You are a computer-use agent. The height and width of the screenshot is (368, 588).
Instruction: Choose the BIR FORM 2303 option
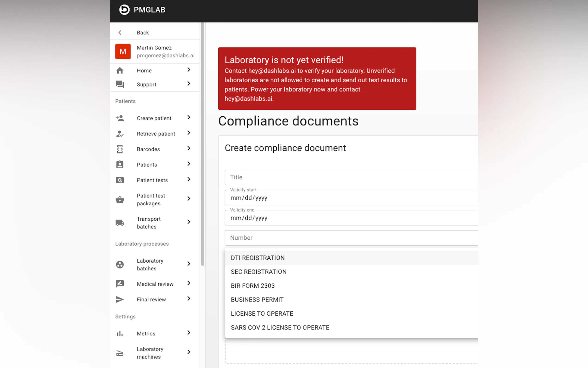[x=253, y=286]
